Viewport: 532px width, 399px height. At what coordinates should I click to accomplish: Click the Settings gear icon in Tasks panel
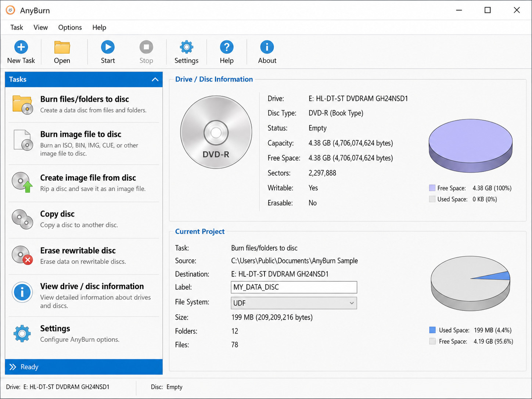22,334
